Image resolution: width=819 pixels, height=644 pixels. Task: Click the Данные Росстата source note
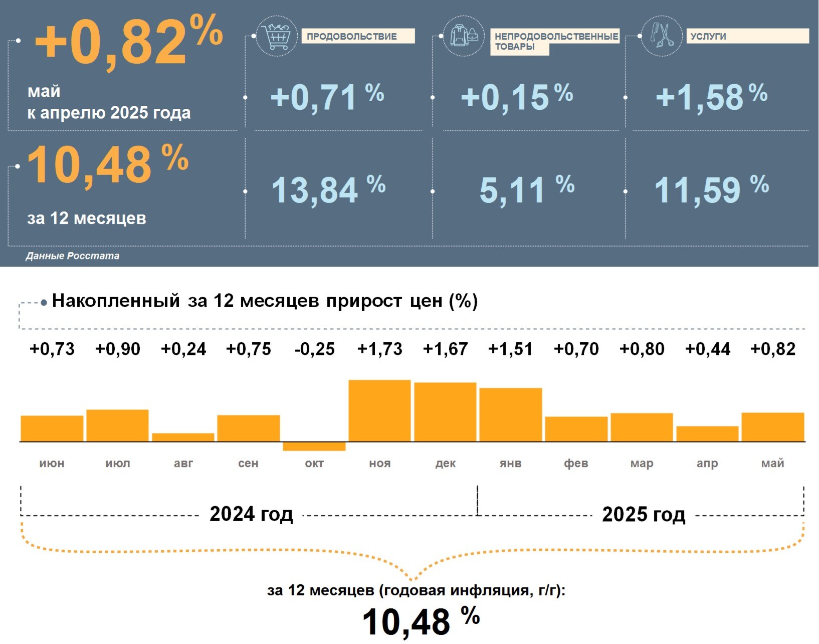pyautogui.click(x=73, y=256)
